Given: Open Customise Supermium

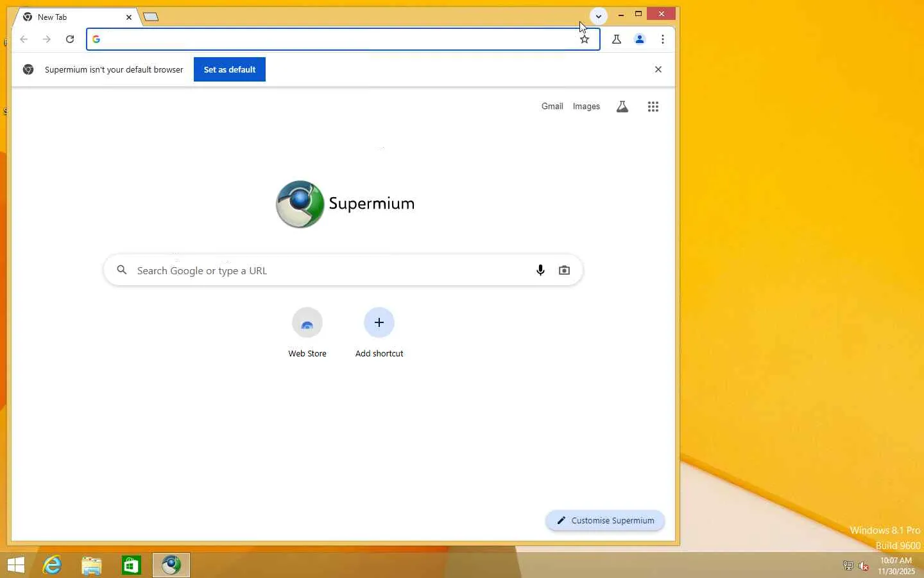Looking at the screenshot, I should click(605, 520).
